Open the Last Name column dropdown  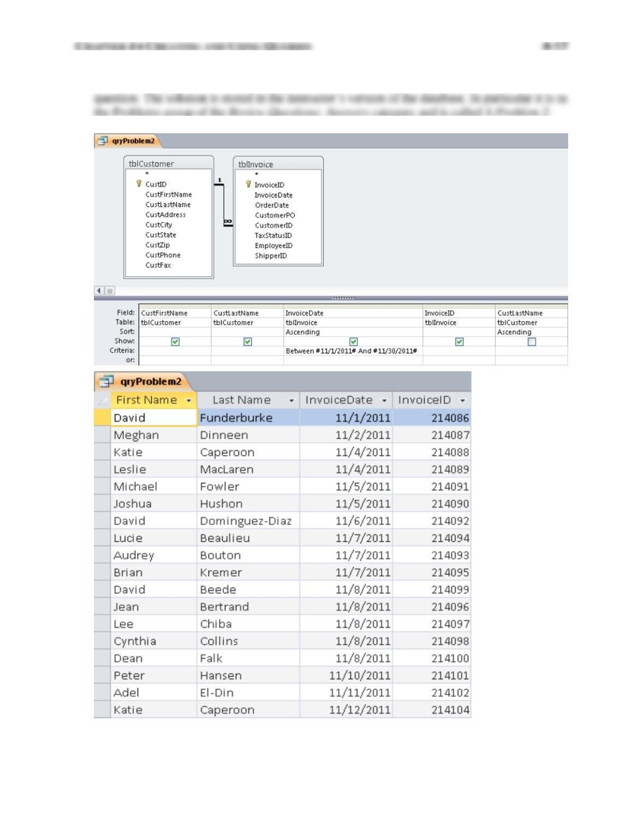291,400
